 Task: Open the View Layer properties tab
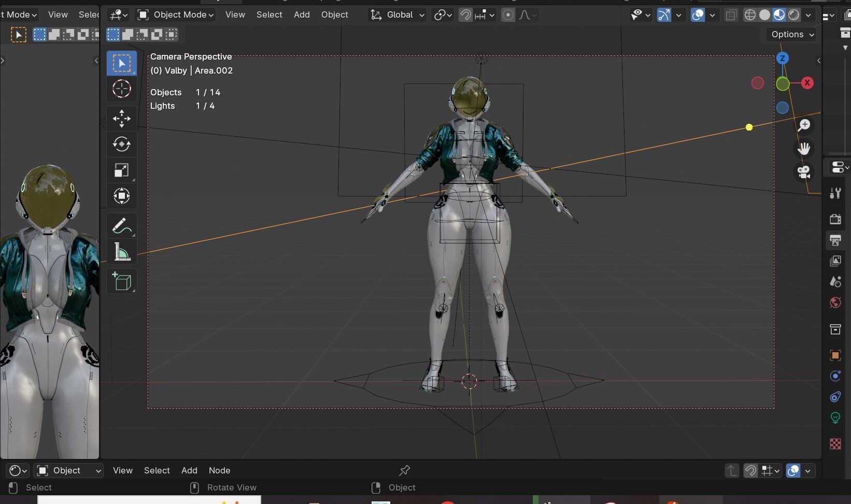(835, 261)
